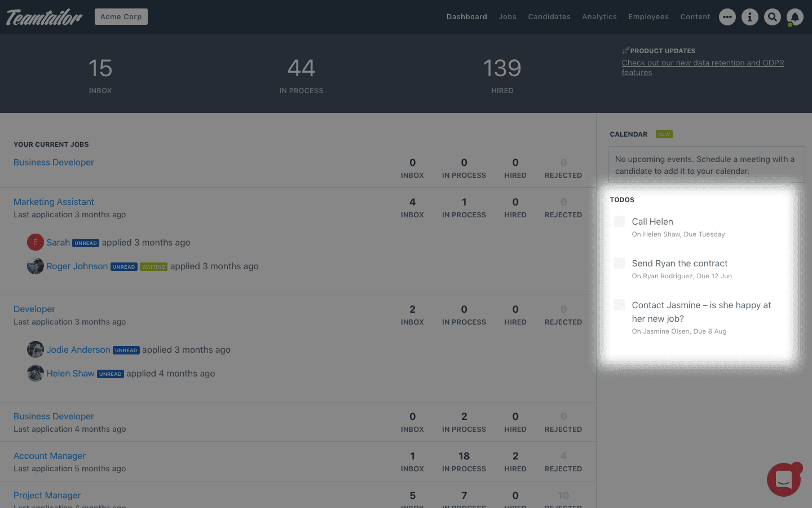
Task: Mark the Contact Jasmine todo as done
Action: pos(619,305)
